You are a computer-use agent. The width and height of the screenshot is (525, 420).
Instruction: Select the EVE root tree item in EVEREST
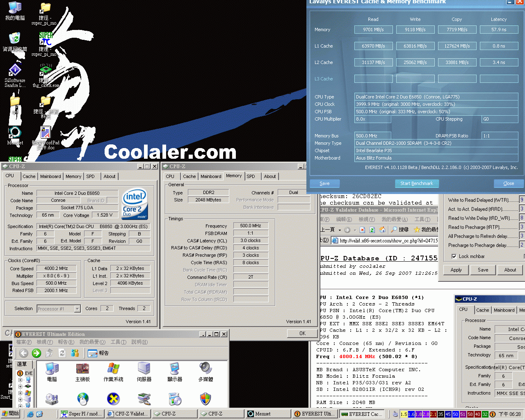(25, 373)
